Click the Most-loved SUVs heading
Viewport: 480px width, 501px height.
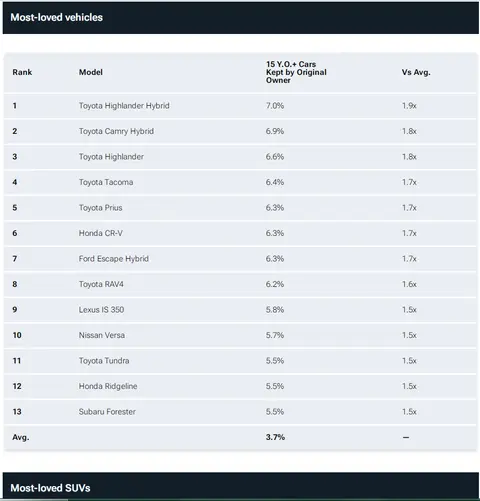[50, 488]
